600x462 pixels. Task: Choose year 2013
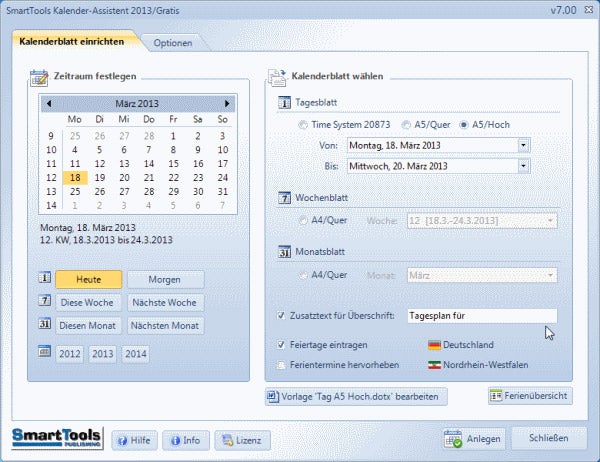coord(103,354)
